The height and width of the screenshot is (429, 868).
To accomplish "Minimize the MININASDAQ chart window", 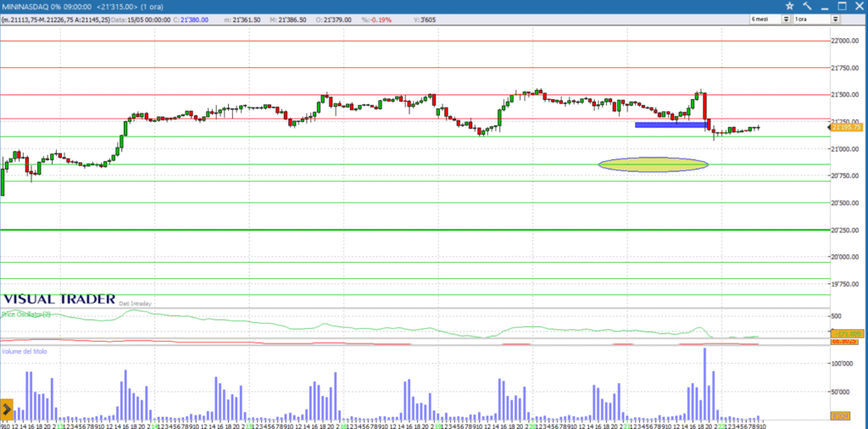I will click(x=825, y=7).
